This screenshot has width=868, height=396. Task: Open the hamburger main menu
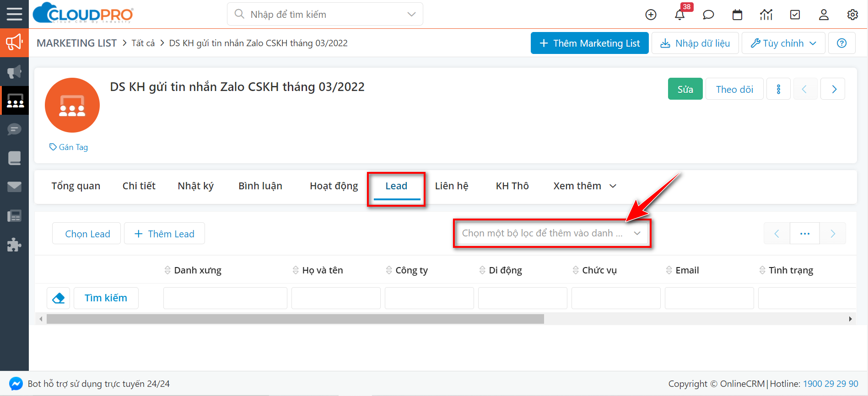14,14
